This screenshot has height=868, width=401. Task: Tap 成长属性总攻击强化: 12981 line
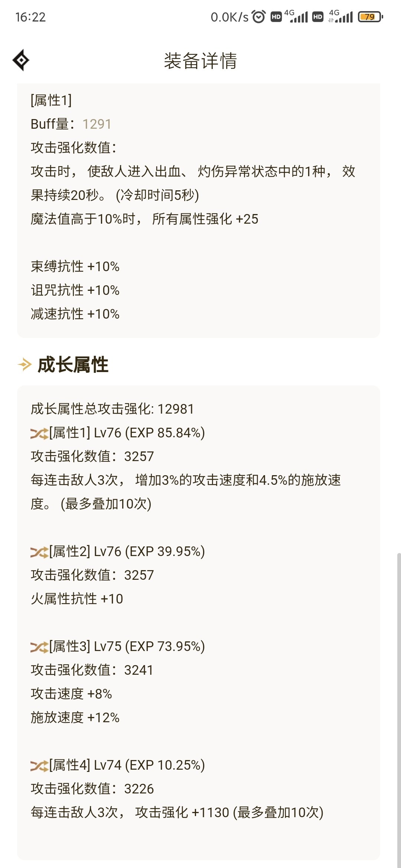[x=112, y=409]
